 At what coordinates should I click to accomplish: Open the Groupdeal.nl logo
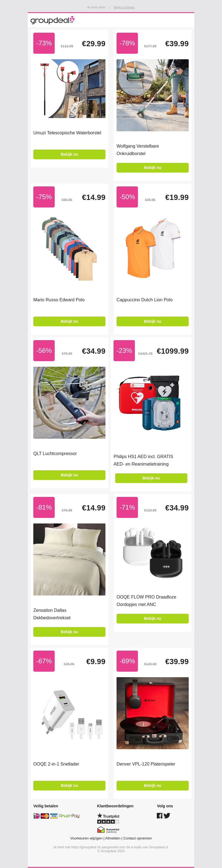[x=52, y=20]
